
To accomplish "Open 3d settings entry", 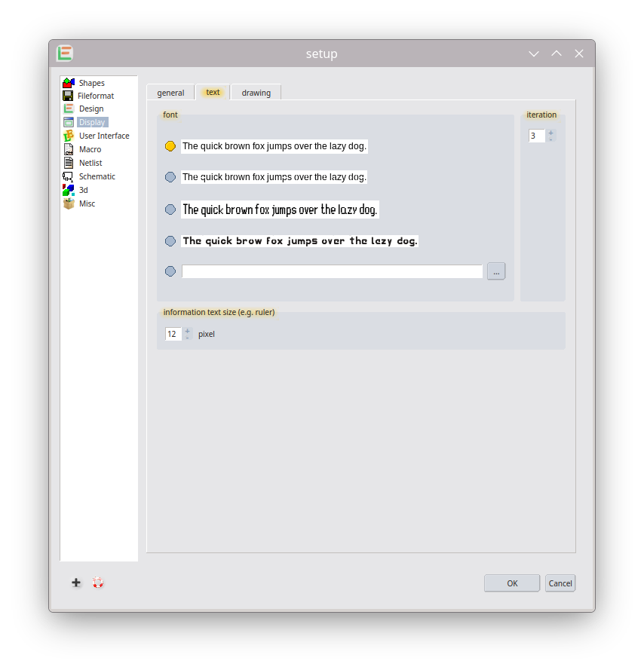I will coord(84,190).
